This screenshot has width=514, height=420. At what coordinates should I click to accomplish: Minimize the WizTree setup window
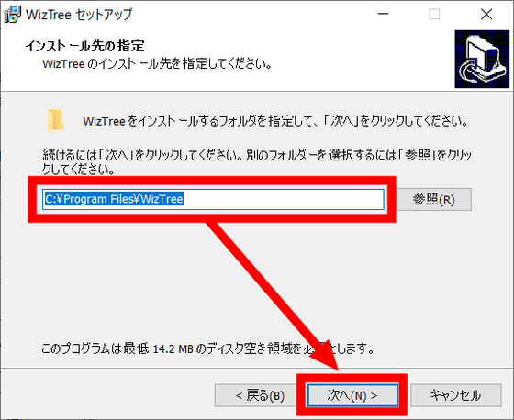coord(384,14)
